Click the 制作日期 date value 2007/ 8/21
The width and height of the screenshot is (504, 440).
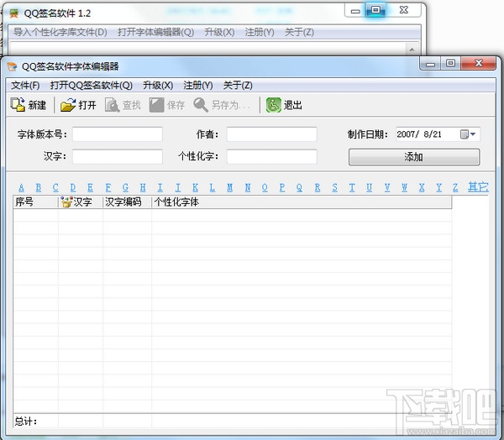click(419, 134)
